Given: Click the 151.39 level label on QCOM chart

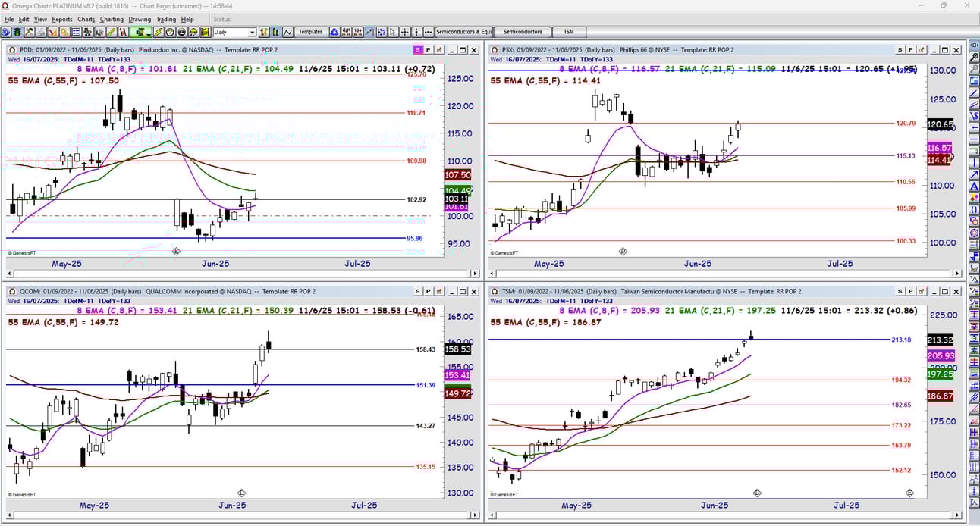Looking at the screenshot, I should click(426, 385).
